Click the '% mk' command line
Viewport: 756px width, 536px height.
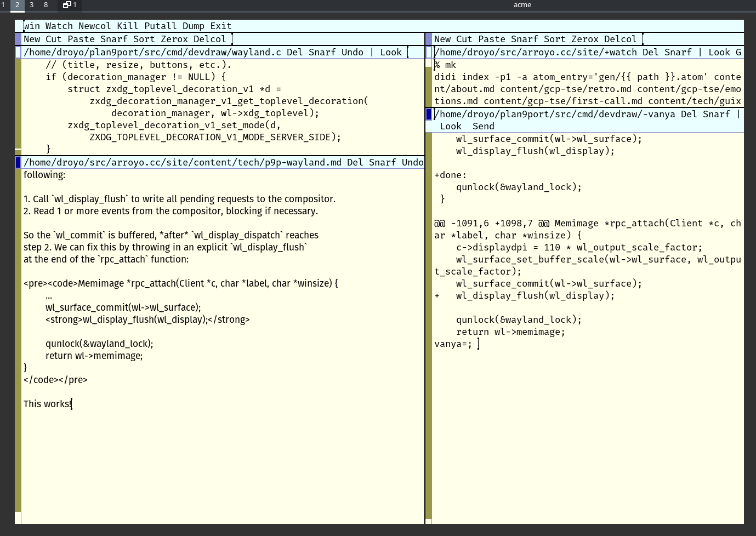[x=445, y=65]
